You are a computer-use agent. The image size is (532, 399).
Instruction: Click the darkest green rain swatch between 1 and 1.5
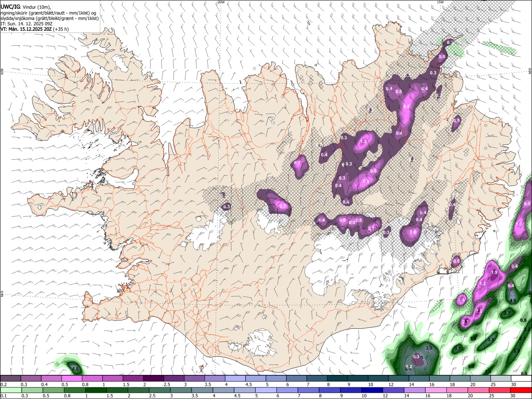point(96,390)
